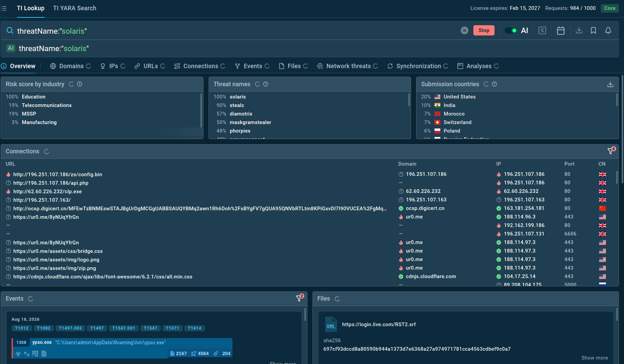Click phorpiex threat name
Viewport: 624px width, 364px height.
240,131
